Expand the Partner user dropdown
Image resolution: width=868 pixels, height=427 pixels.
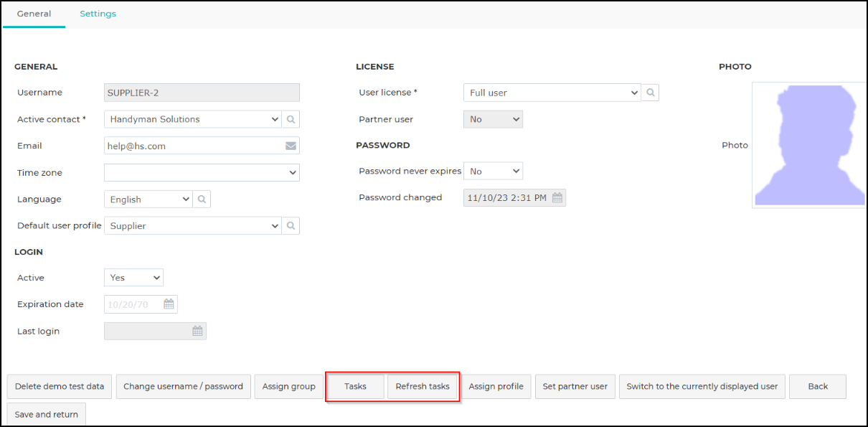pyautogui.click(x=493, y=119)
